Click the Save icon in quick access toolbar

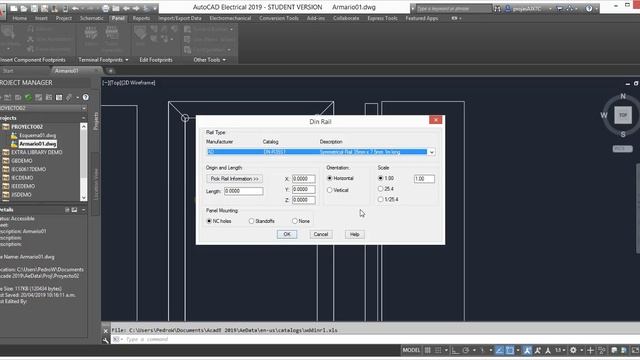pos(34,8)
